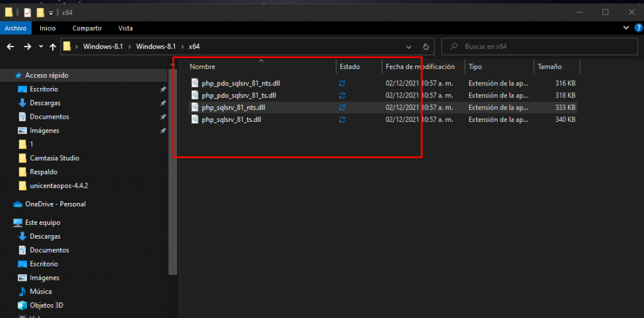The image size is (644, 318).
Task: Expand the ribbon with the chevron
Action: click(626, 28)
